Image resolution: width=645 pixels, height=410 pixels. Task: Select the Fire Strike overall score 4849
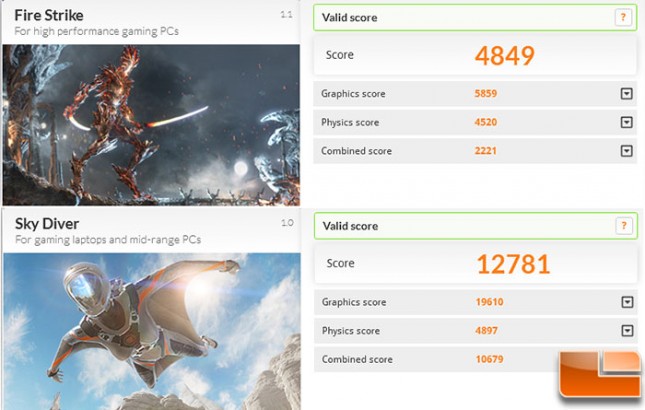click(505, 56)
